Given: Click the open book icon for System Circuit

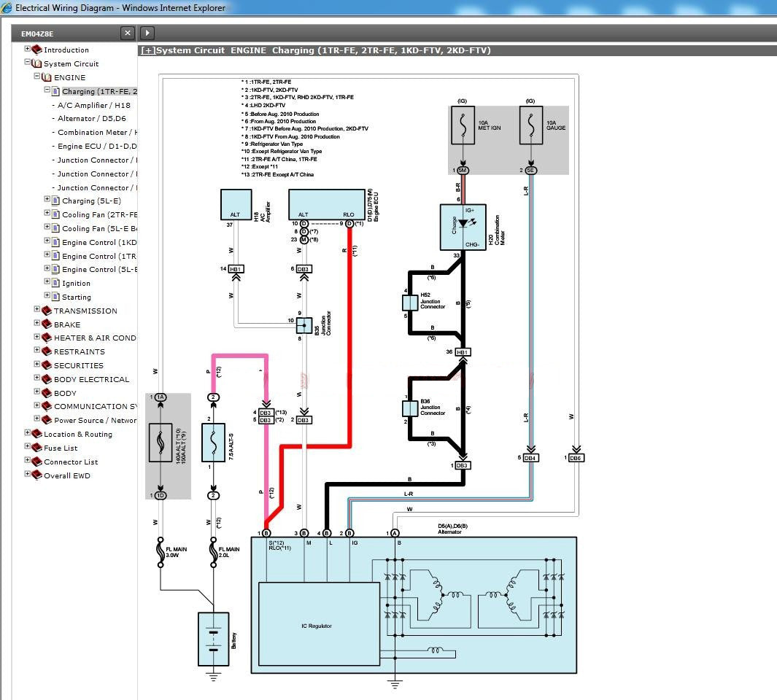Looking at the screenshot, I should point(36,63).
